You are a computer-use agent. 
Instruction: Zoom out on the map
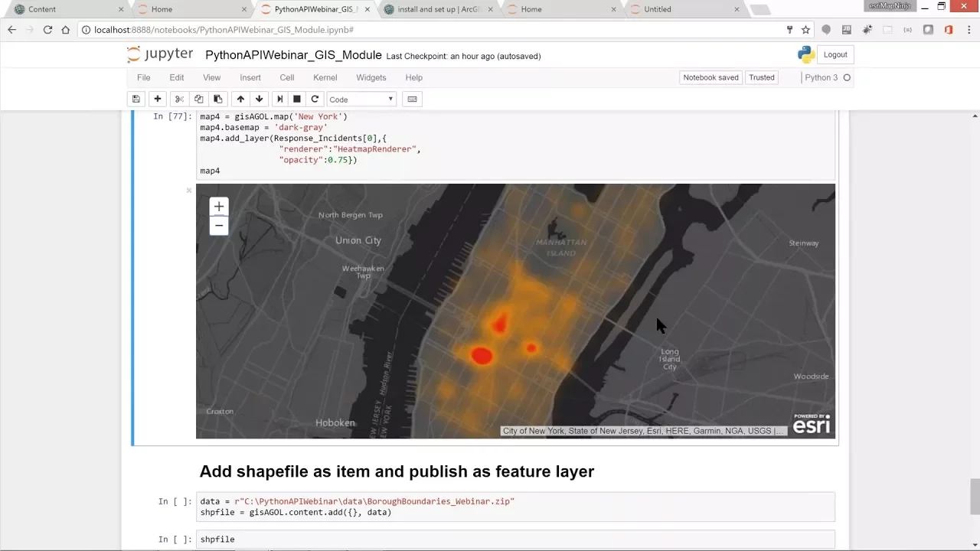(x=219, y=226)
